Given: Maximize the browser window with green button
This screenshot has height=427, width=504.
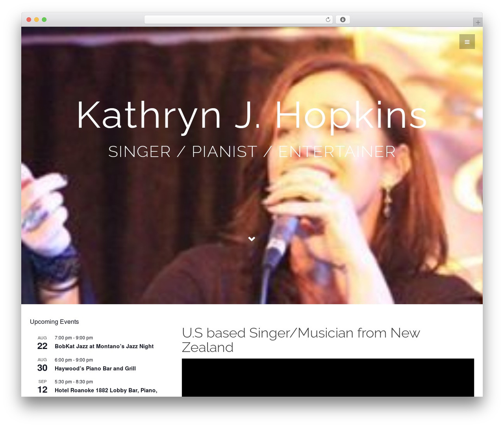Looking at the screenshot, I should point(44,20).
